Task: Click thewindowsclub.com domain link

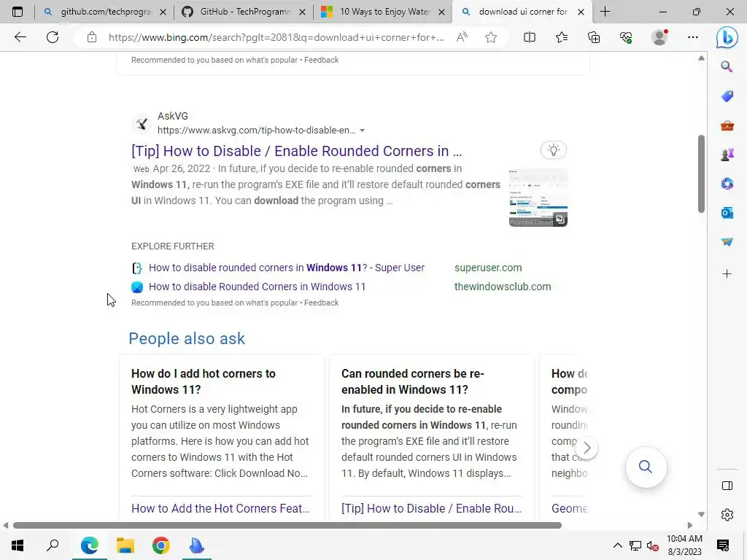Action: 503,287
